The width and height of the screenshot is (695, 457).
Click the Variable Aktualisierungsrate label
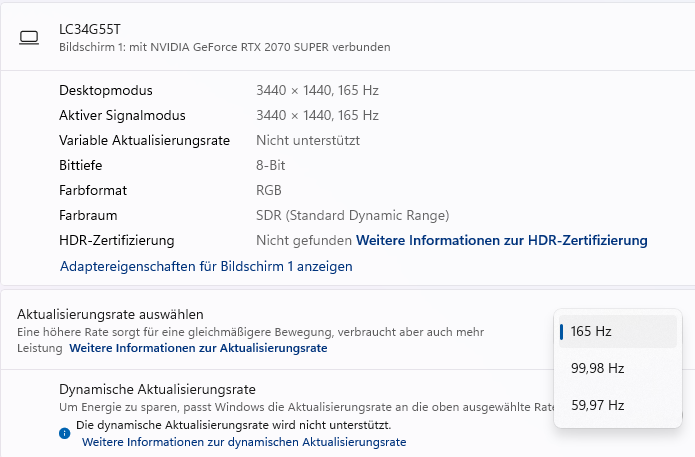click(145, 140)
